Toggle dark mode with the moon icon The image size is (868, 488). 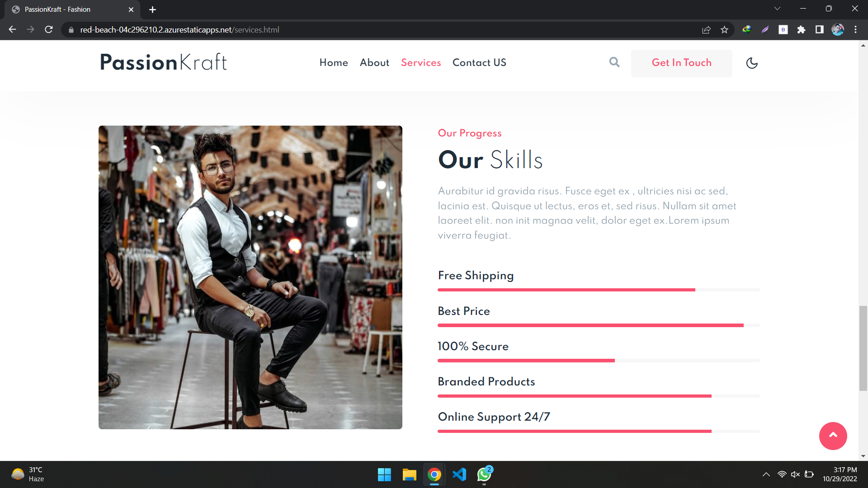pyautogui.click(x=752, y=63)
